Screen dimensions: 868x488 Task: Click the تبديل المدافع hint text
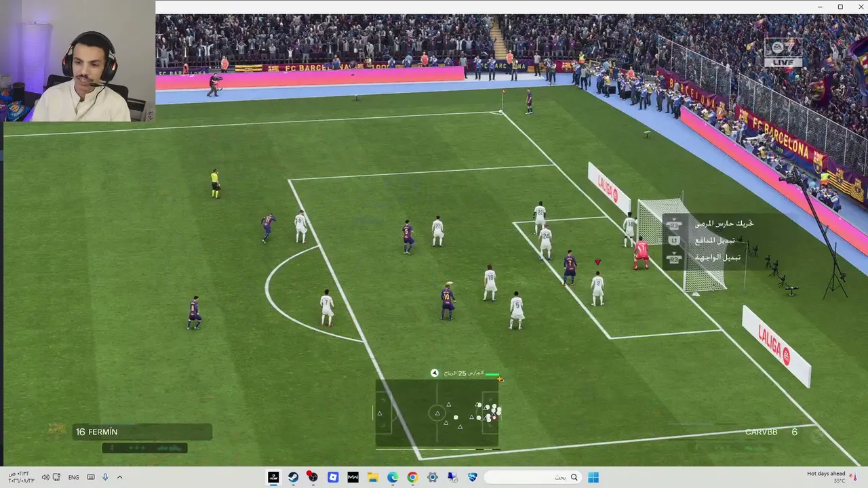714,240
